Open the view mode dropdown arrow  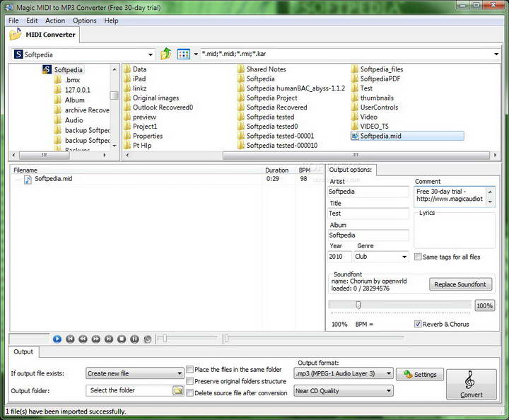click(196, 54)
